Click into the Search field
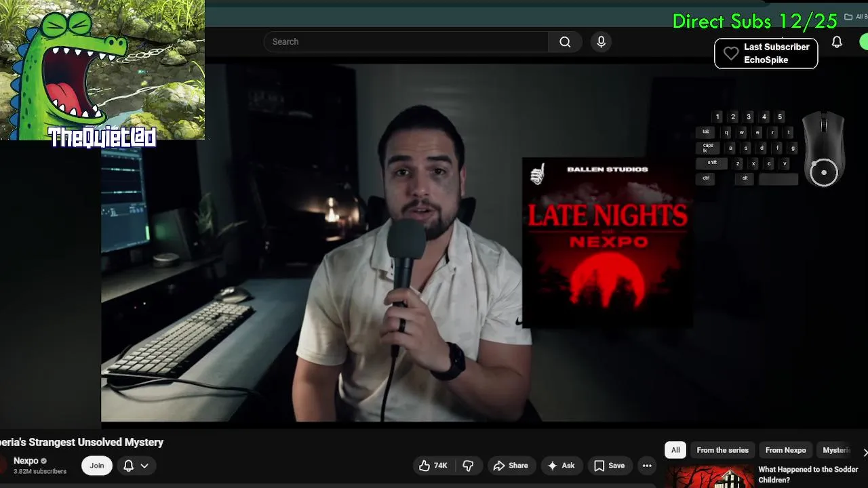The height and width of the screenshot is (488, 868). click(x=406, y=42)
